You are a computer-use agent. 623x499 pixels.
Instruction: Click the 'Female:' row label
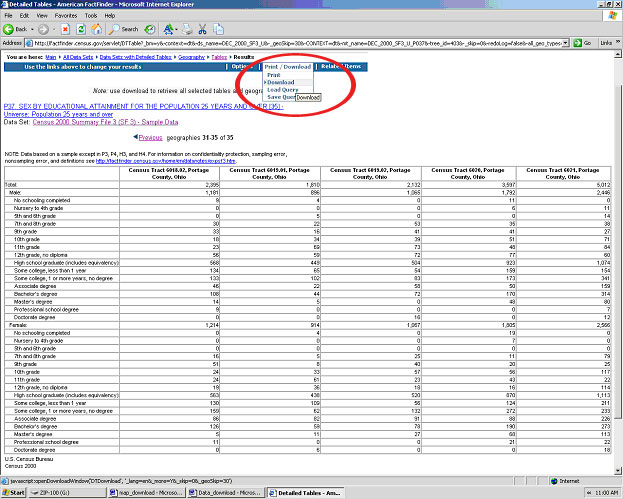tap(18, 325)
